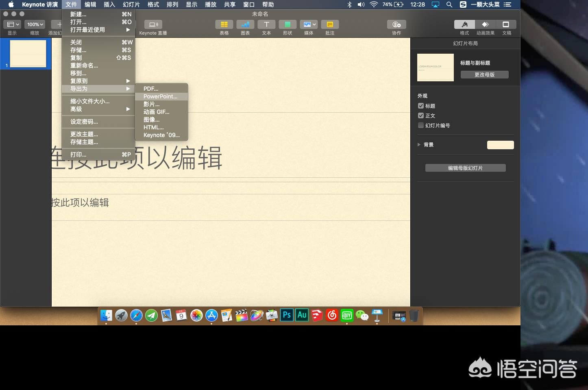
Task: Open NetEase Music in the Dock
Action: point(332,315)
